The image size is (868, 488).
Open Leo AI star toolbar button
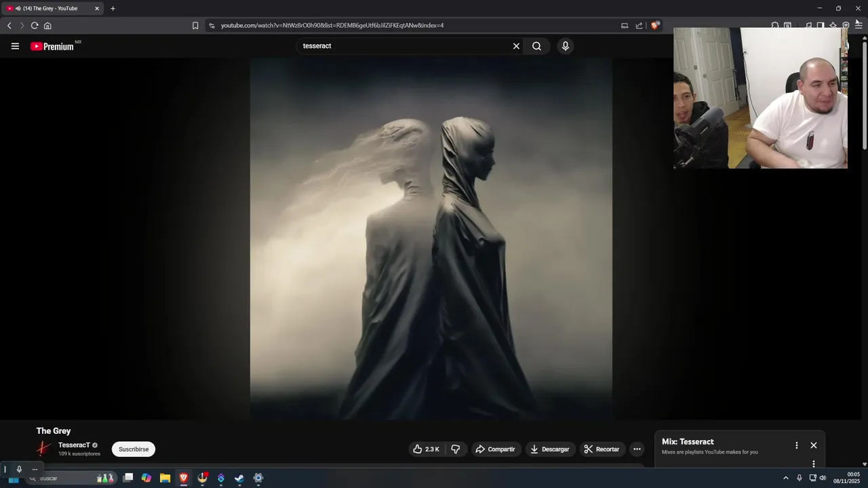tap(833, 25)
